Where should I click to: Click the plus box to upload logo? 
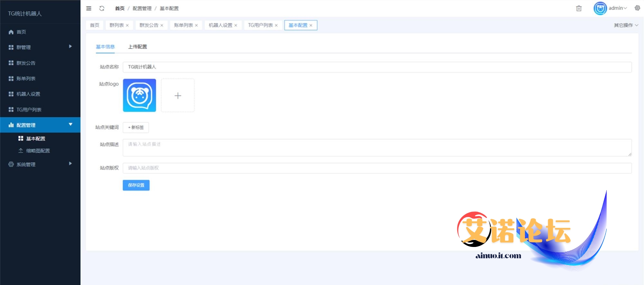pyautogui.click(x=178, y=95)
